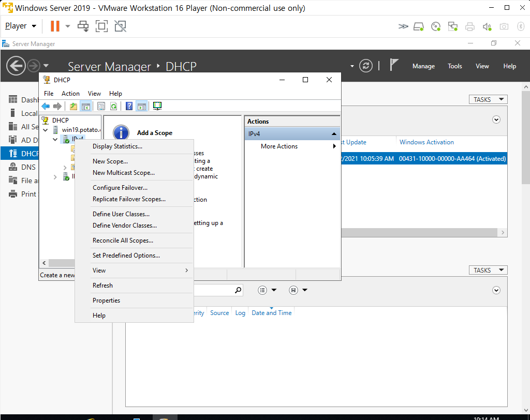Sort events by Date and Time column

(x=271, y=313)
